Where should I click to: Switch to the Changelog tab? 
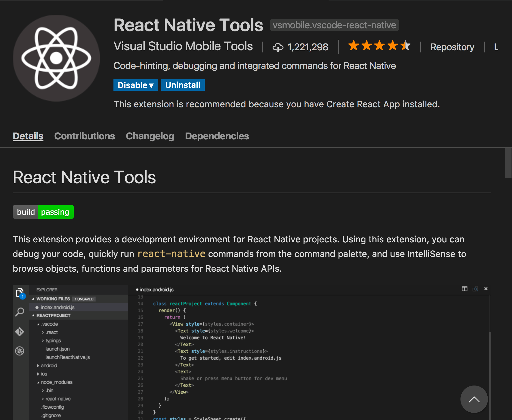point(150,136)
